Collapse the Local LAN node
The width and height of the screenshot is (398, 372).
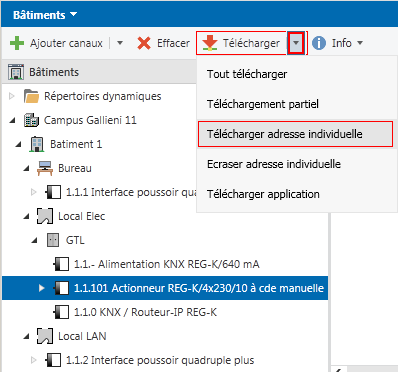pos(27,337)
